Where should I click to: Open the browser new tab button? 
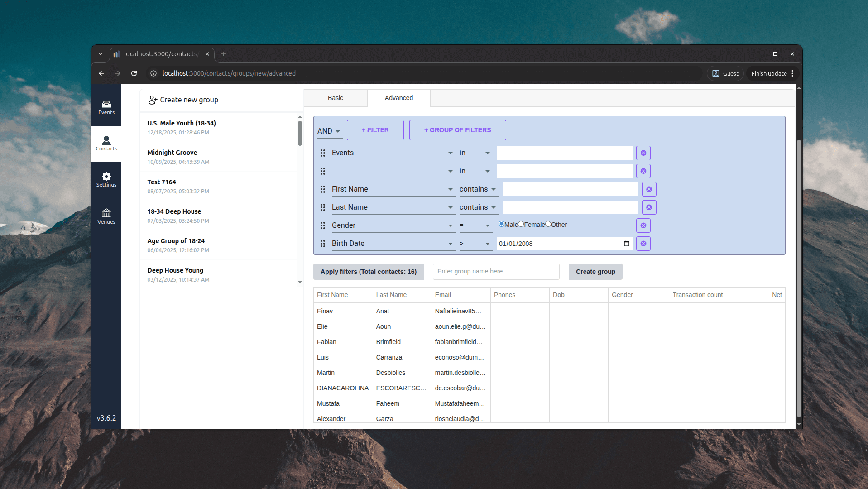click(x=224, y=54)
